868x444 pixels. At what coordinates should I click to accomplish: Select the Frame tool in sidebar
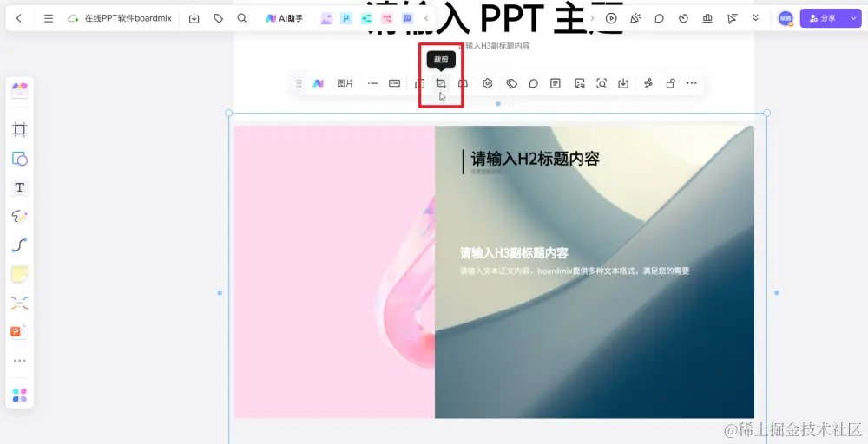click(x=20, y=130)
